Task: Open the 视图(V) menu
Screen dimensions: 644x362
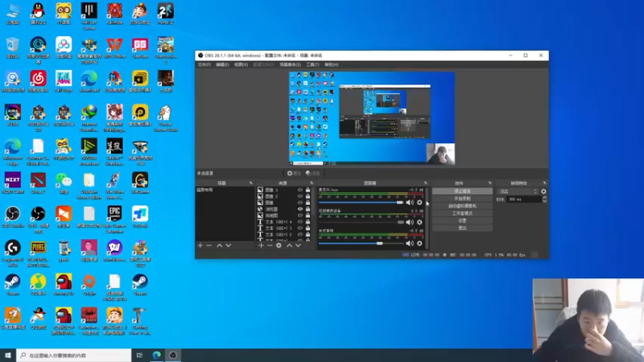Action: [x=241, y=65]
